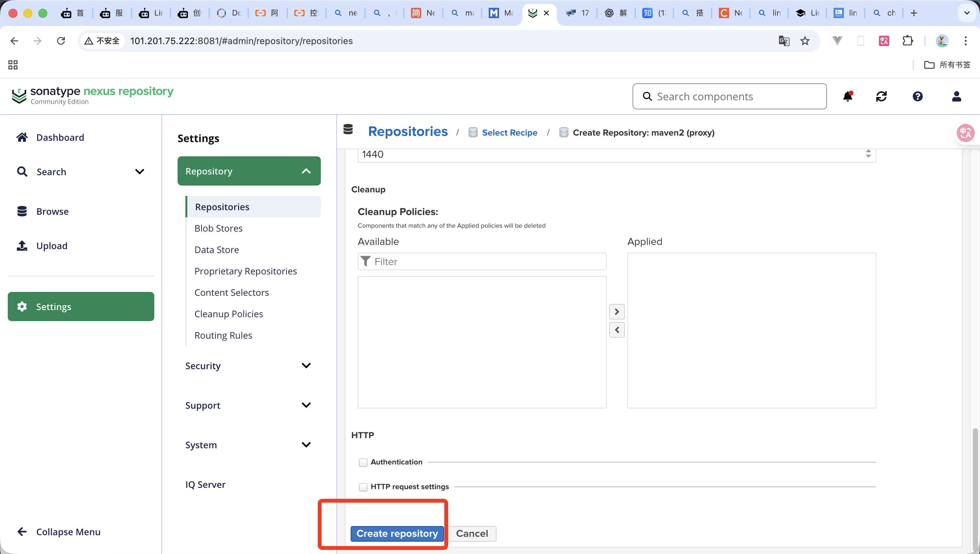Click the refresh icon in header
The image size is (980, 554).
click(881, 96)
